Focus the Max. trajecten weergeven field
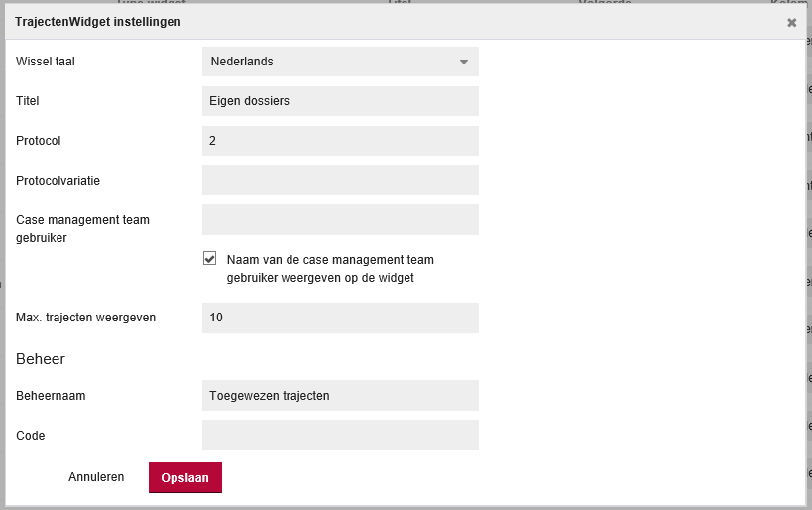Viewport: 812px width, 510px height. coord(340,318)
